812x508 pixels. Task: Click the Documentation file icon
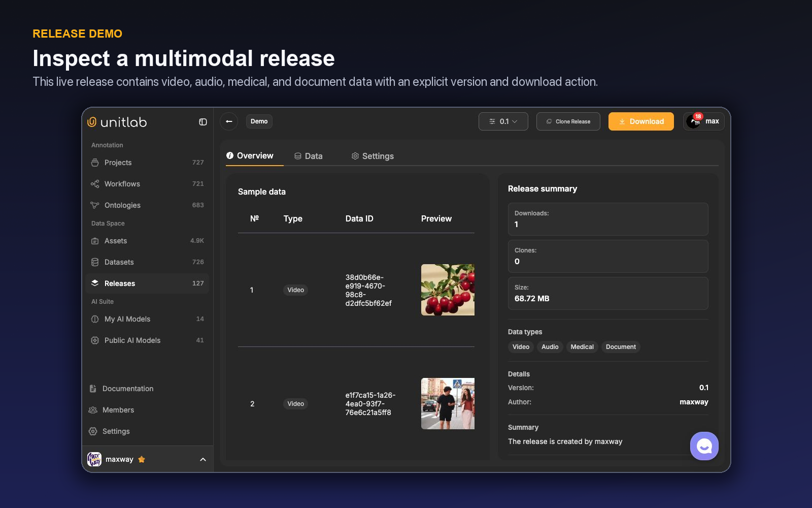pyautogui.click(x=93, y=389)
